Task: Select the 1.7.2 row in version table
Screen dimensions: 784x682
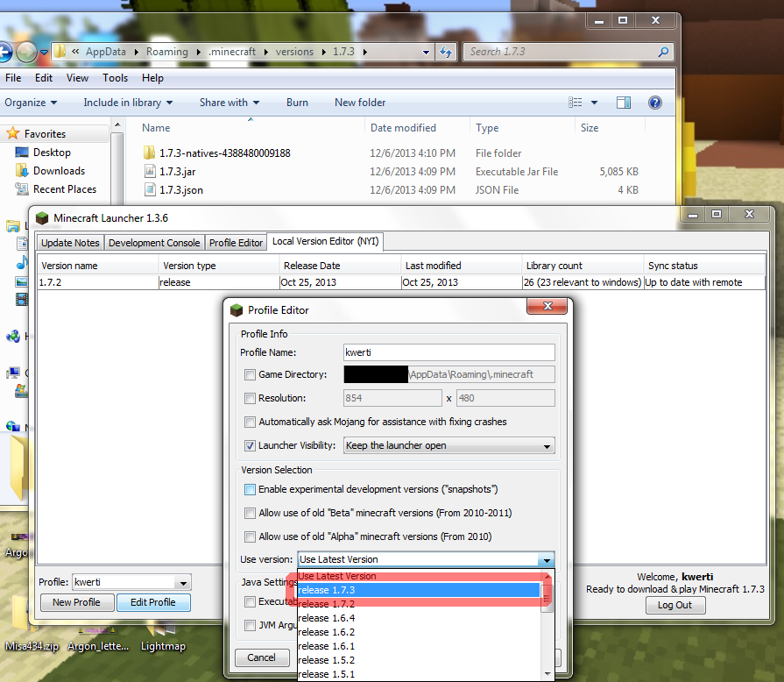Action: pyautogui.click(x=401, y=282)
